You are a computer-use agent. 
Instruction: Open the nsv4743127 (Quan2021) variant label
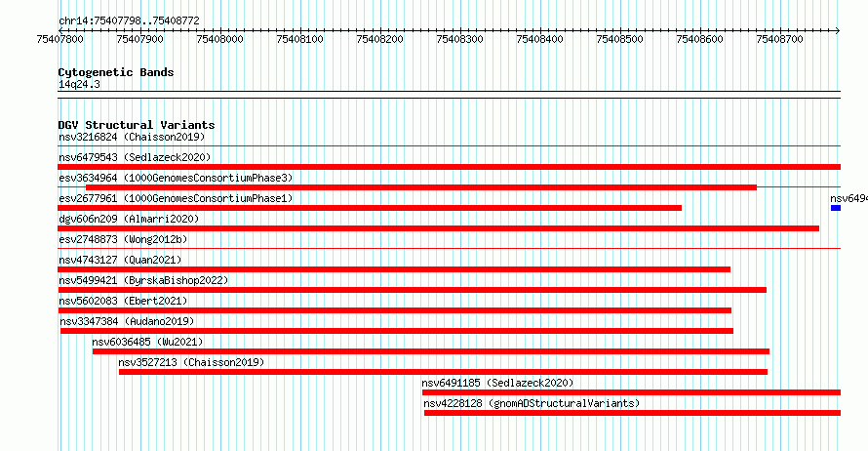120,260
